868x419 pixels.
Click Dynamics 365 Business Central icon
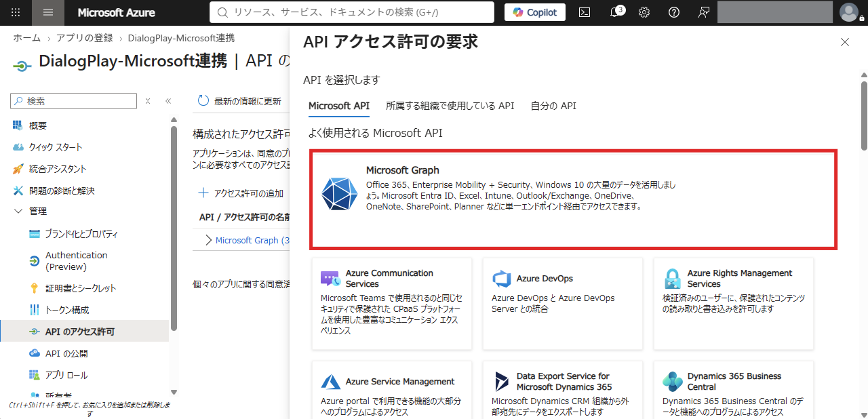point(672,382)
